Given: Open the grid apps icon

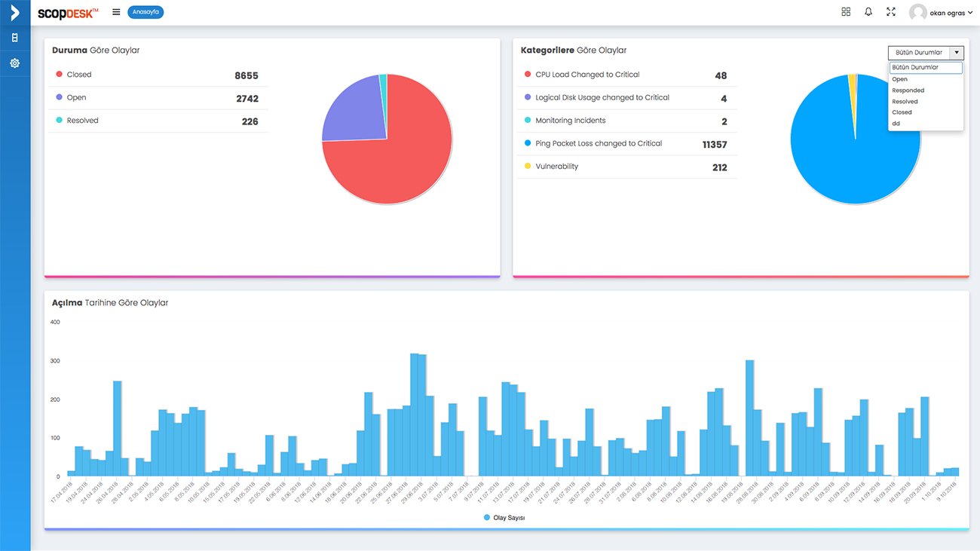Looking at the screenshot, I should [x=846, y=12].
